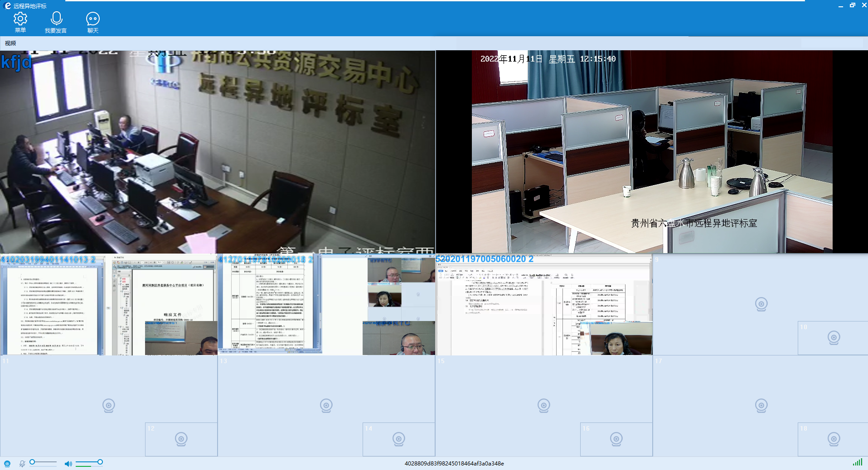Click the woman's webcam thumbnail with headset
The height and width of the screenshot is (470, 868).
[621, 338]
